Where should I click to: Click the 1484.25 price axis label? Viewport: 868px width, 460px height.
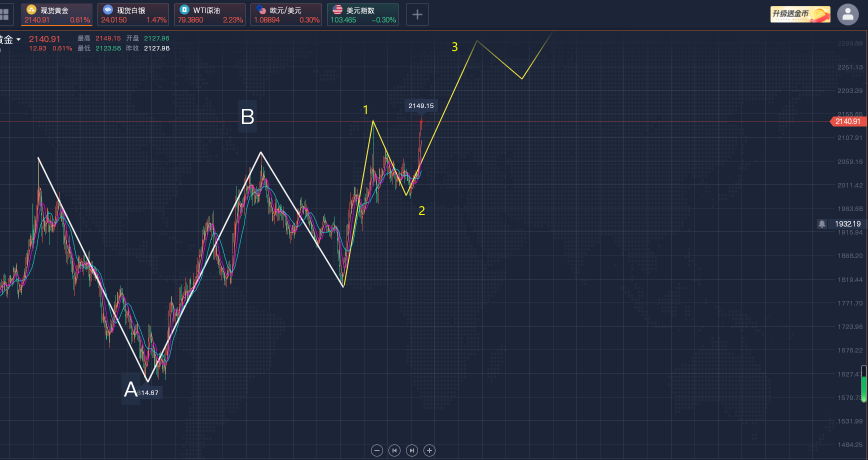pyautogui.click(x=850, y=444)
